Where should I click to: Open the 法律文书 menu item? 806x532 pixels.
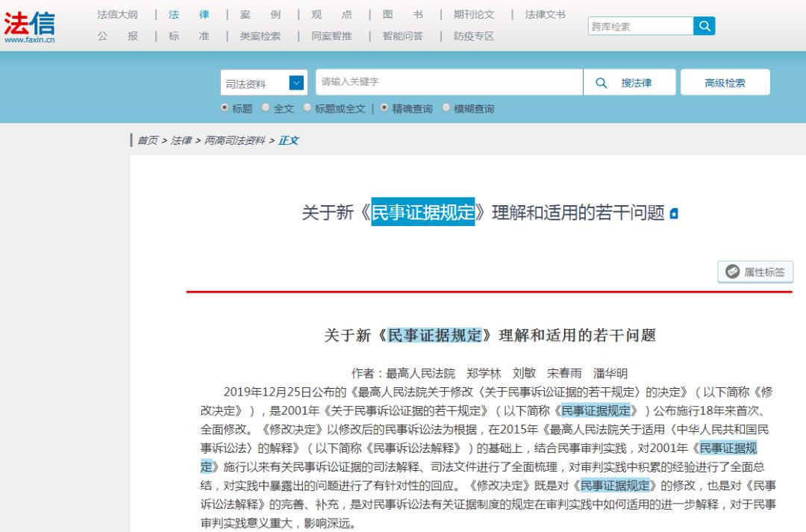point(546,14)
